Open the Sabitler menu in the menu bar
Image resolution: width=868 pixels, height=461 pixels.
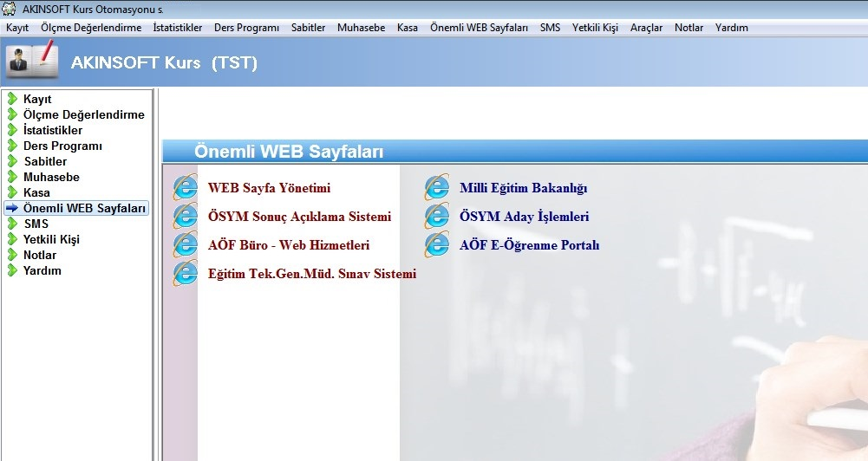[x=309, y=28]
